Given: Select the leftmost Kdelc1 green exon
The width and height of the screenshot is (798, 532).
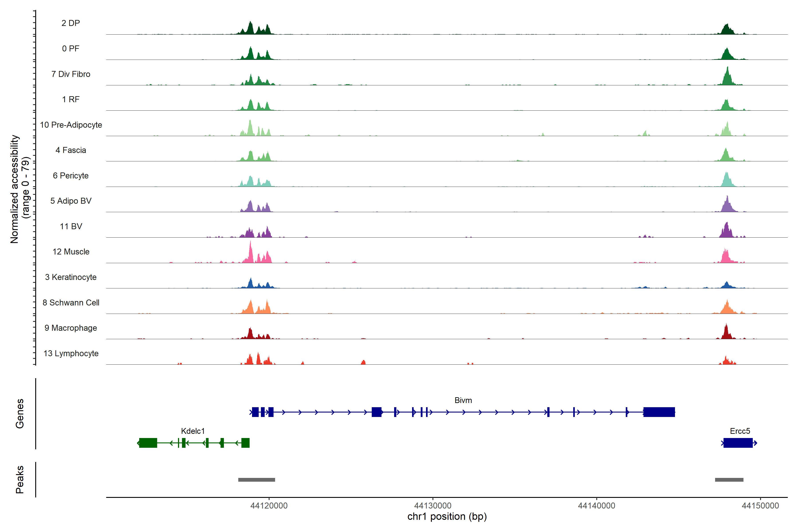Looking at the screenshot, I should pos(148,443).
